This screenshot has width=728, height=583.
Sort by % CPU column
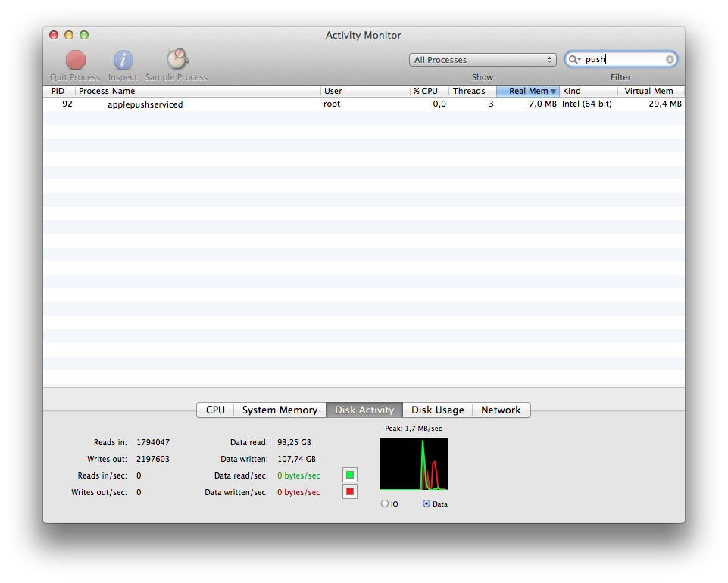(x=430, y=91)
